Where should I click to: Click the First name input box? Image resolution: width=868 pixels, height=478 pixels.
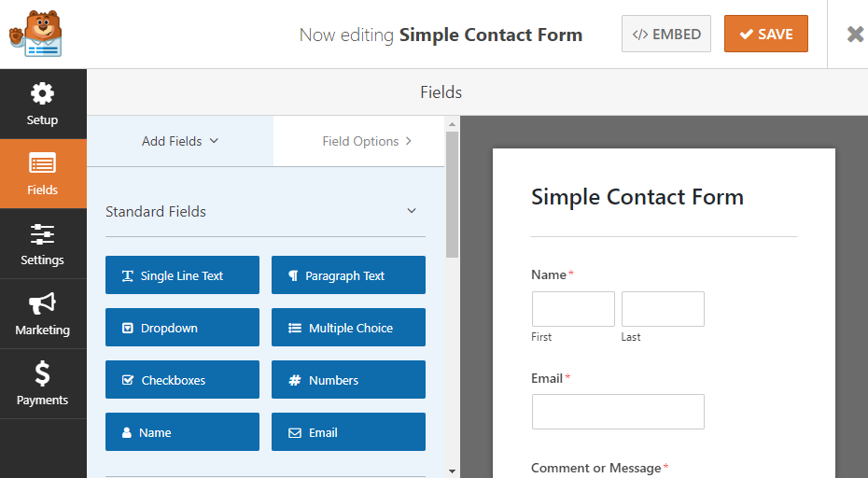[x=573, y=309]
